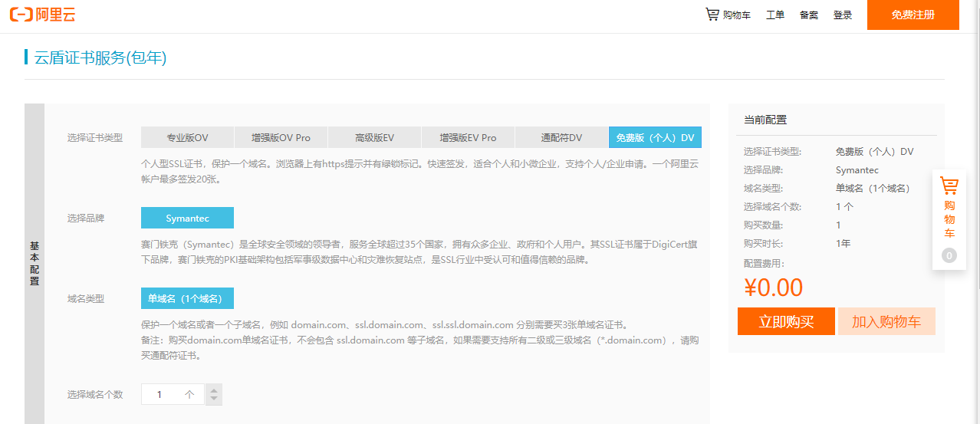Image resolution: width=980 pixels, height=424 pixels.
Task: Open the 备案 link in header
Action: [x=809, y=15]
